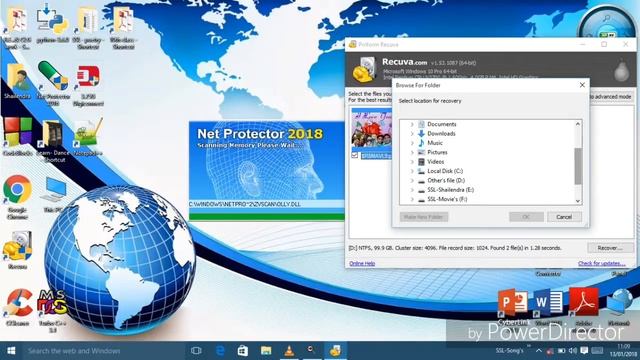Open File Explorer from the taskbar
Screen dimensions: 640x360
266,351
